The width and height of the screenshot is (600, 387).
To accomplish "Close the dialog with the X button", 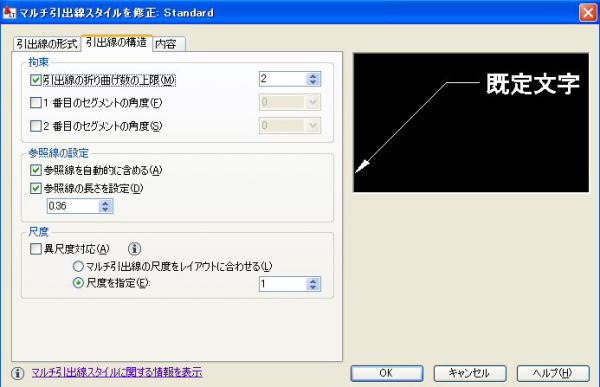I will (x=588, y=13).
